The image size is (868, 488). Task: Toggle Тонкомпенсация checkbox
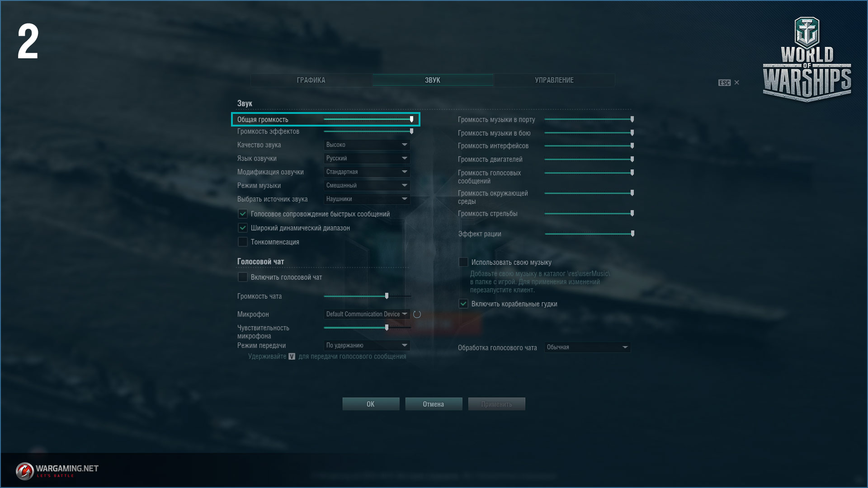point(243,242)
